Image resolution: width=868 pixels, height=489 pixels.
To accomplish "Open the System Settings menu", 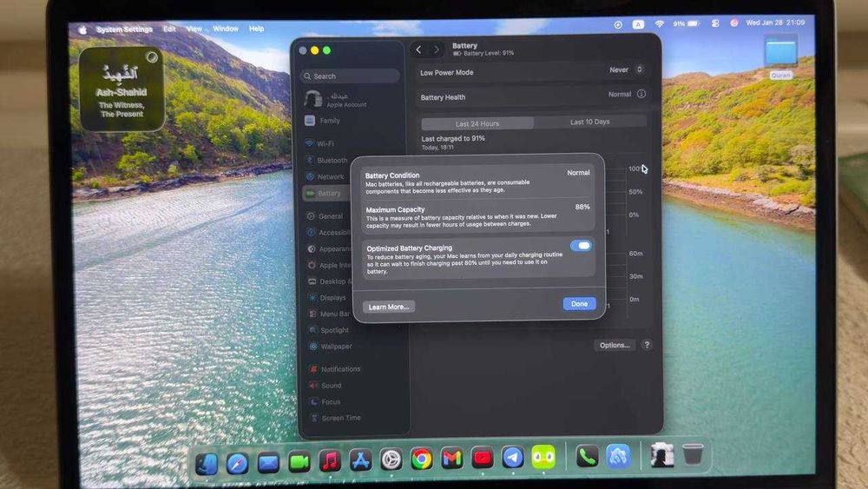I will (x=124, y=30).
